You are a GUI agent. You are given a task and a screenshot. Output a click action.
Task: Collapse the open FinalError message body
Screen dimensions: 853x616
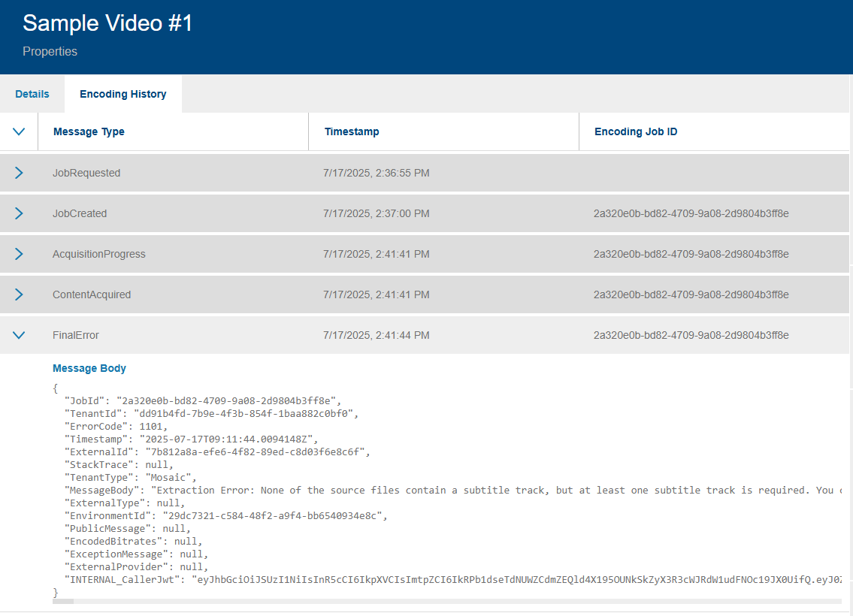19,335
